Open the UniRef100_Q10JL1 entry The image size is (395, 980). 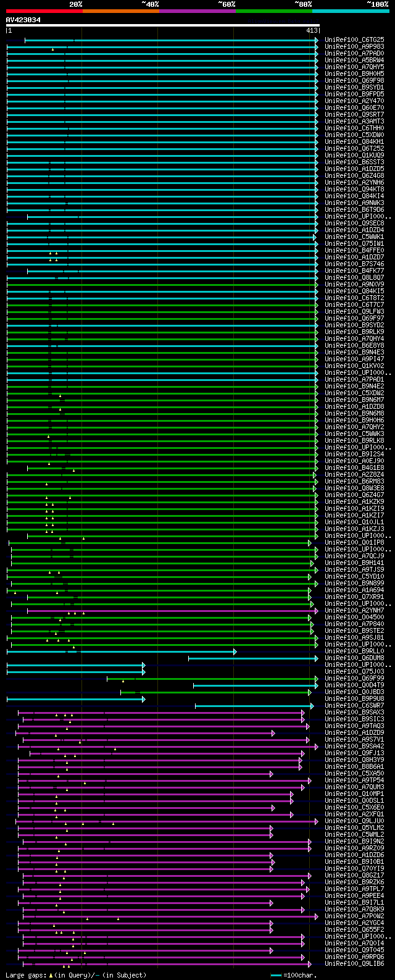point(354,522)
